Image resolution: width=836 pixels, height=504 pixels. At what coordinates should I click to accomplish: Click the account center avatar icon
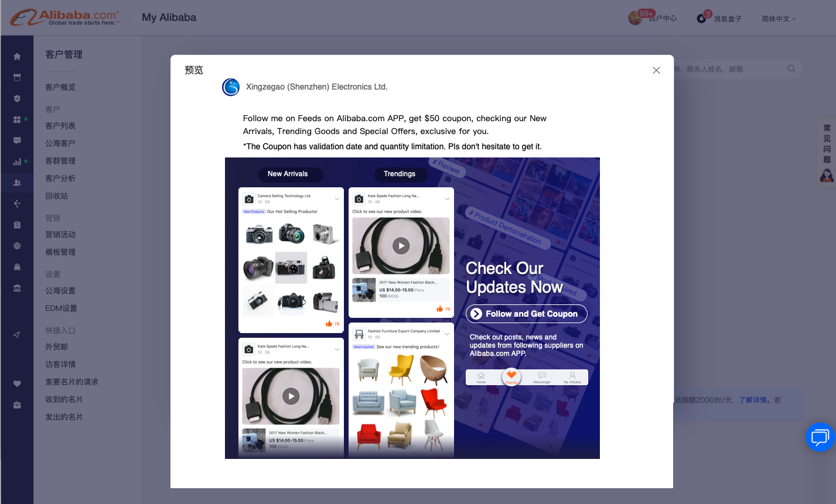[635, 19]
